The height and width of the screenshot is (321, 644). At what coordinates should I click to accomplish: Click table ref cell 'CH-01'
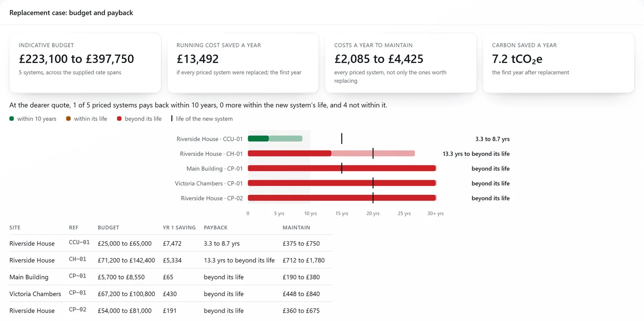(x=78, y=260)
